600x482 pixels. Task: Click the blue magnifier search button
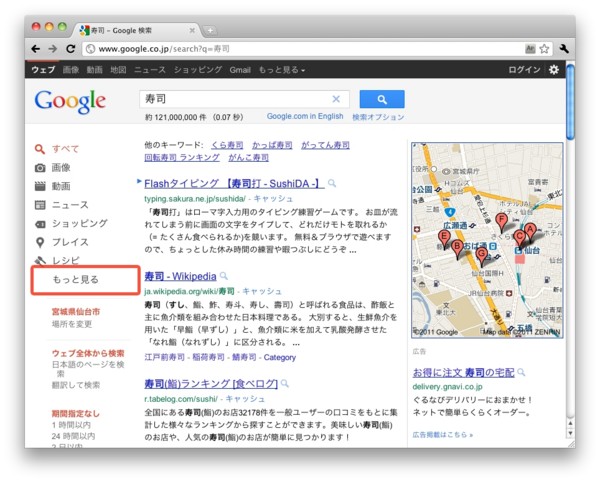pos(382,99)
